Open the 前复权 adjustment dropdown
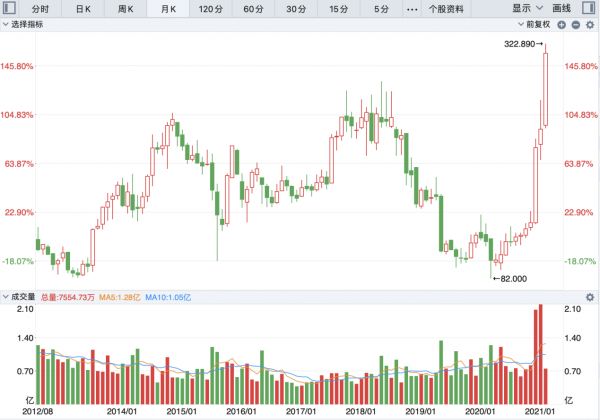Screen dimensions: 600x420 click(x=530, y=24)
